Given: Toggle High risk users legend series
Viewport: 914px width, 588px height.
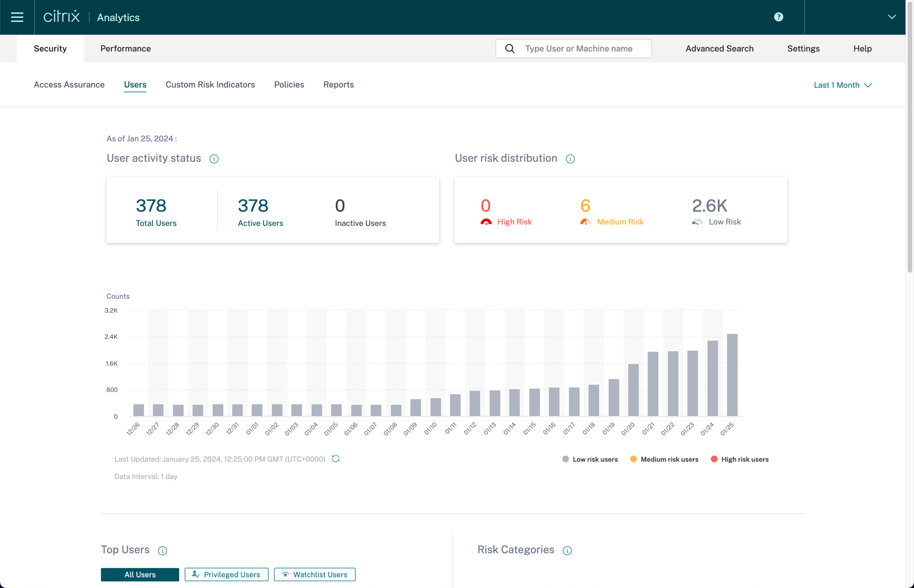Looking at the screenshot, I should click(740, 460).
